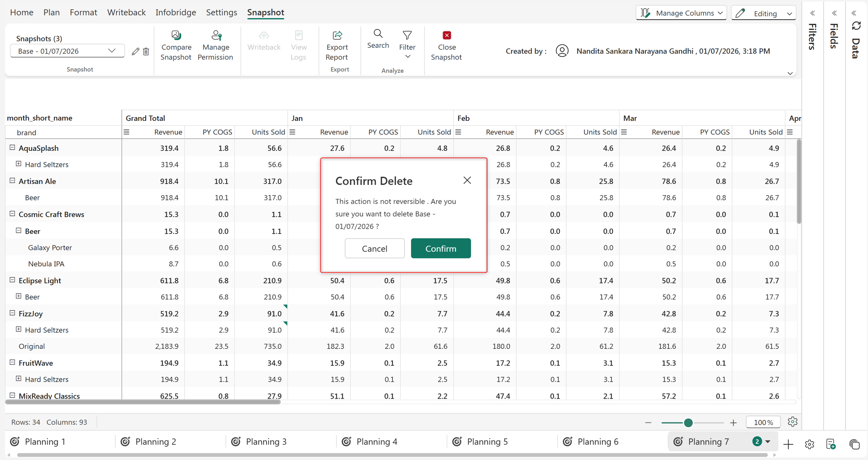Click the zoom slider handle

click(688, 423)
